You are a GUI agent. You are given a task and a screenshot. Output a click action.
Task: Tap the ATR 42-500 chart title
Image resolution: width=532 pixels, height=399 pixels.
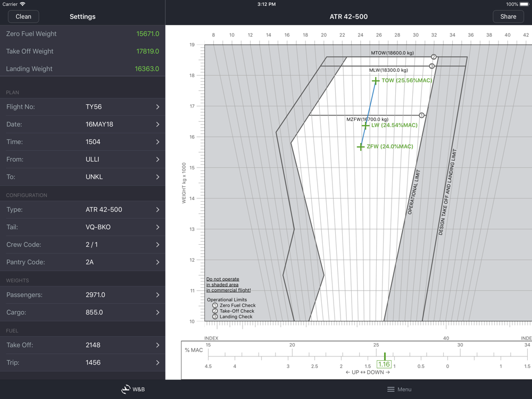click(x=348, y=16)
